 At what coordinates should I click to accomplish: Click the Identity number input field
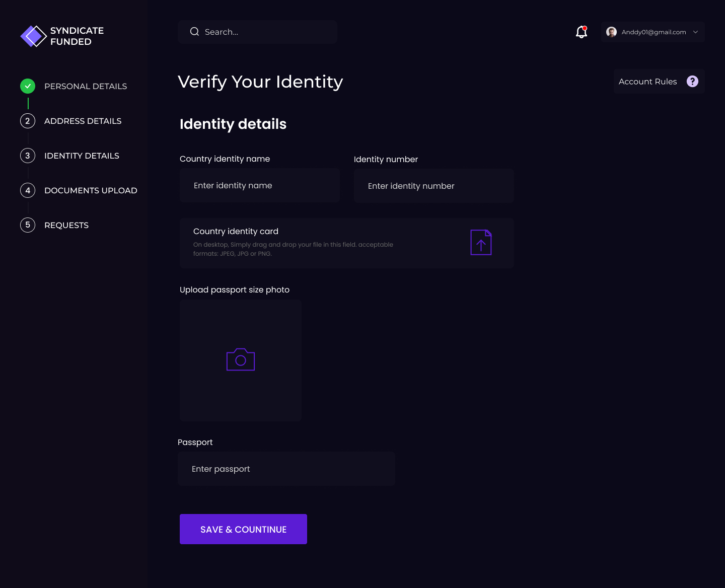pos(433,186)
